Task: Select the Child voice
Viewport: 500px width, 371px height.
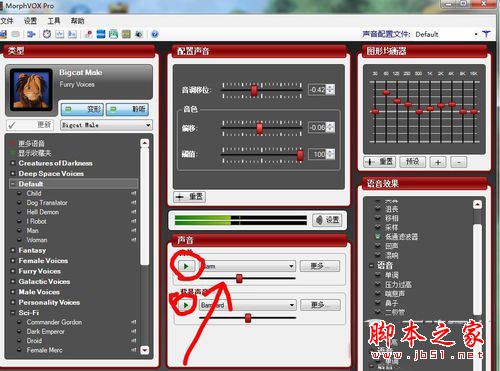Action: (x=34, y=193)
